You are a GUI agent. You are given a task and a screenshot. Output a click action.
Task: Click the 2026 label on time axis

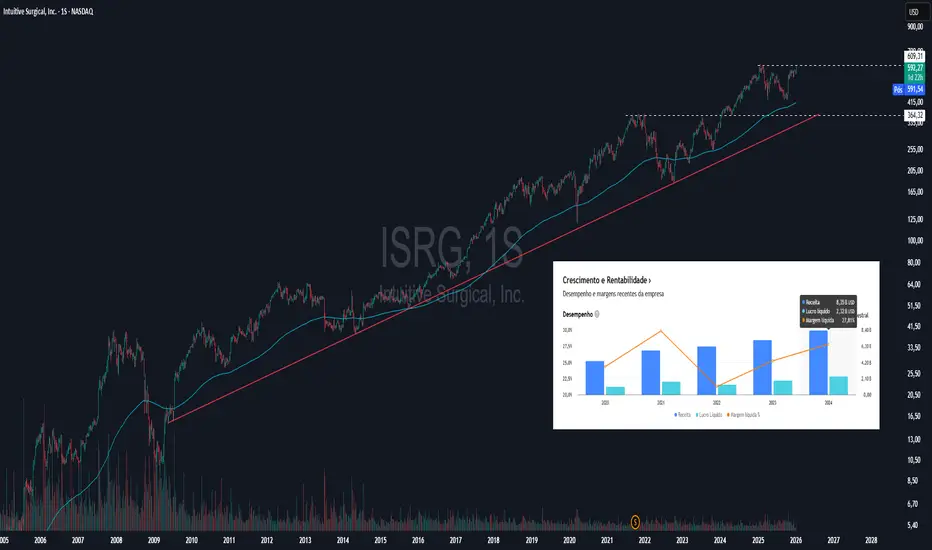tap(796, 540)
